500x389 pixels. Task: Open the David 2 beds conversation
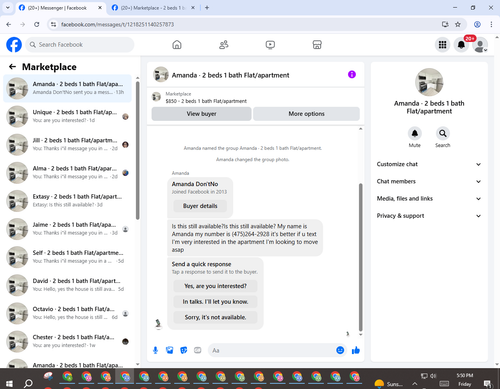pos(67,285)
